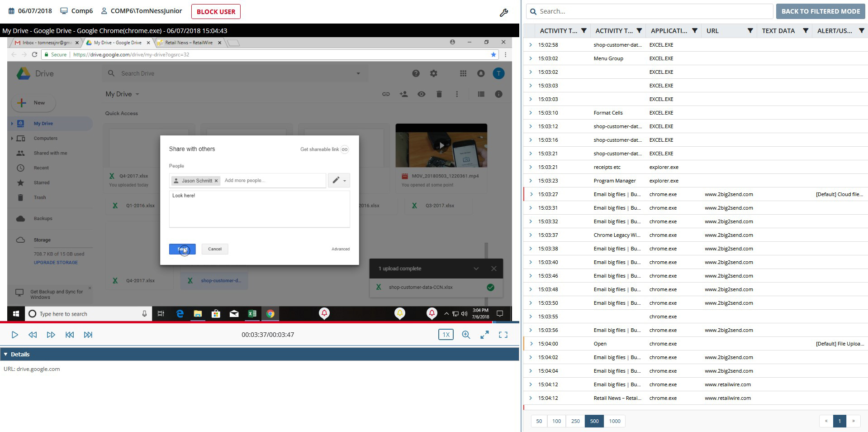868x432 pixels.
Task: Click the Drive preview eye icon
Action: coord(421,94)
